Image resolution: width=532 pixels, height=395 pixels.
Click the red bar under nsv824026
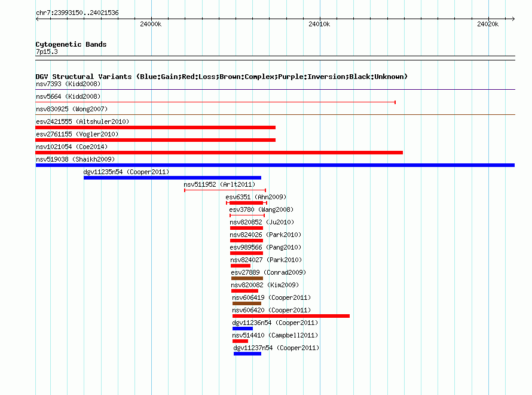(247, 241)
